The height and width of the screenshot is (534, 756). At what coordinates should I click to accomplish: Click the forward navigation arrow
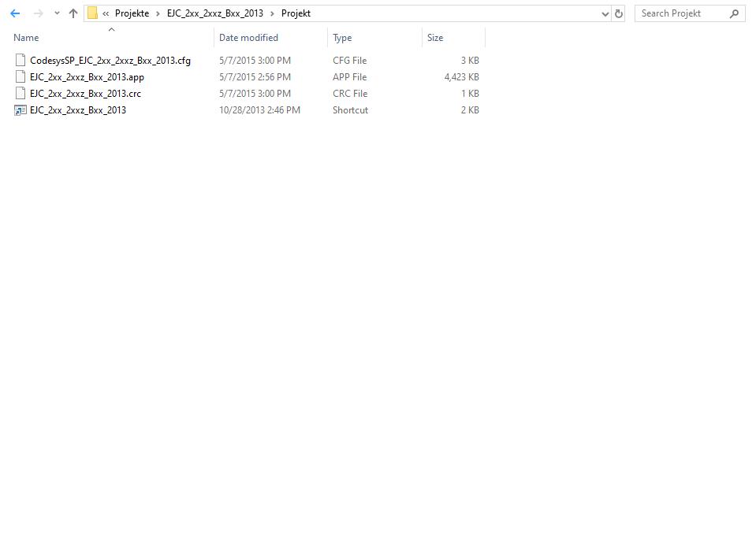[x=38, y=13]
